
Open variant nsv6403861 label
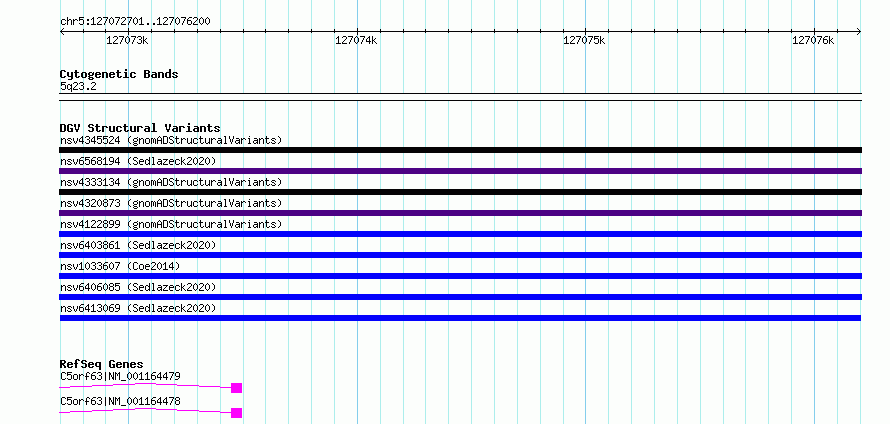[138, 245]
